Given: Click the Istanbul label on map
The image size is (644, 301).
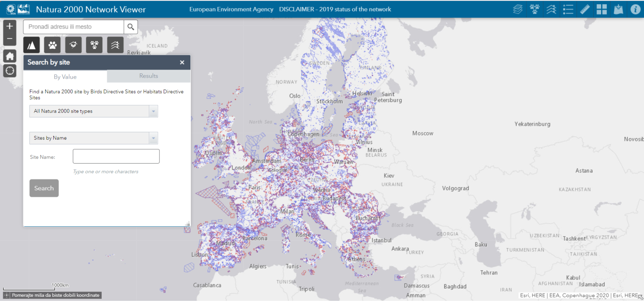Looking at the screenshot, I should coord(381,240).
